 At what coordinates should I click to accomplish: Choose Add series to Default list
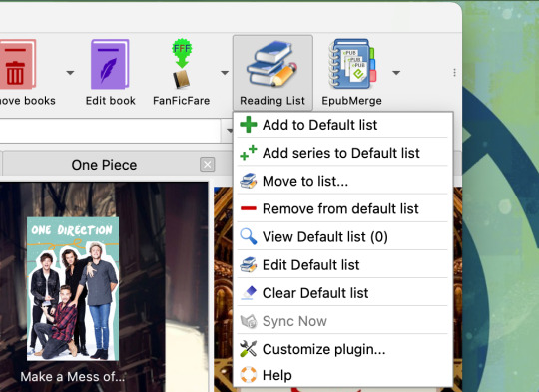(x=342, y=153)
